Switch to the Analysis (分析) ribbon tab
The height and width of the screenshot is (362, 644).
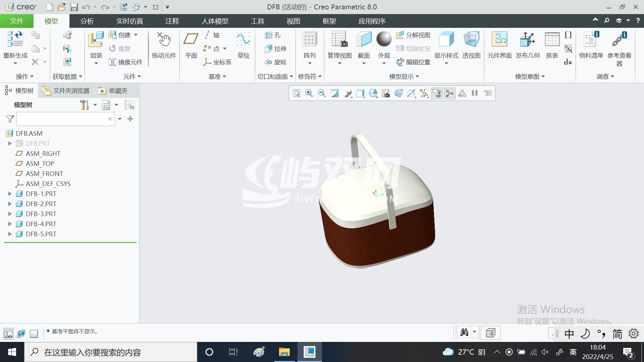[x=87, y=21]
